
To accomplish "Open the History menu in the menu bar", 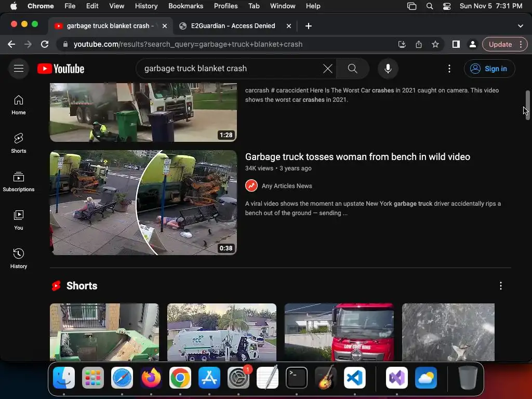I will (146, 6).
